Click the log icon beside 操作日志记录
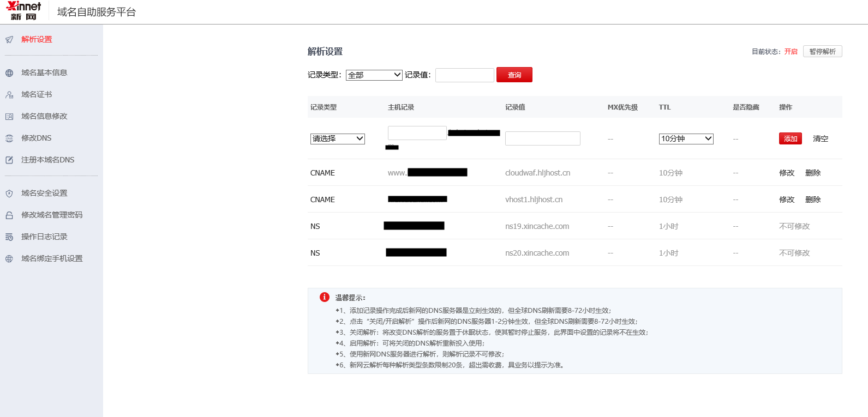This screenshot has height=417, width=868. pyautogui.click(x=9, y=237)
